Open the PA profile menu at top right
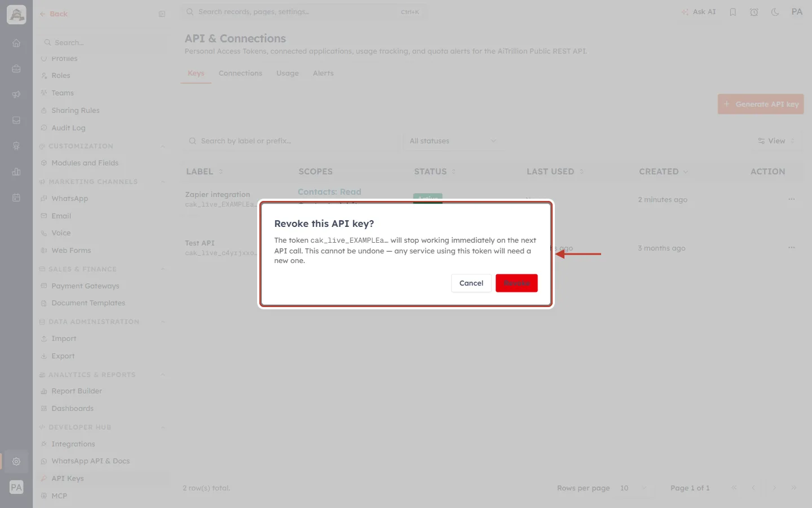 [797, 12]
